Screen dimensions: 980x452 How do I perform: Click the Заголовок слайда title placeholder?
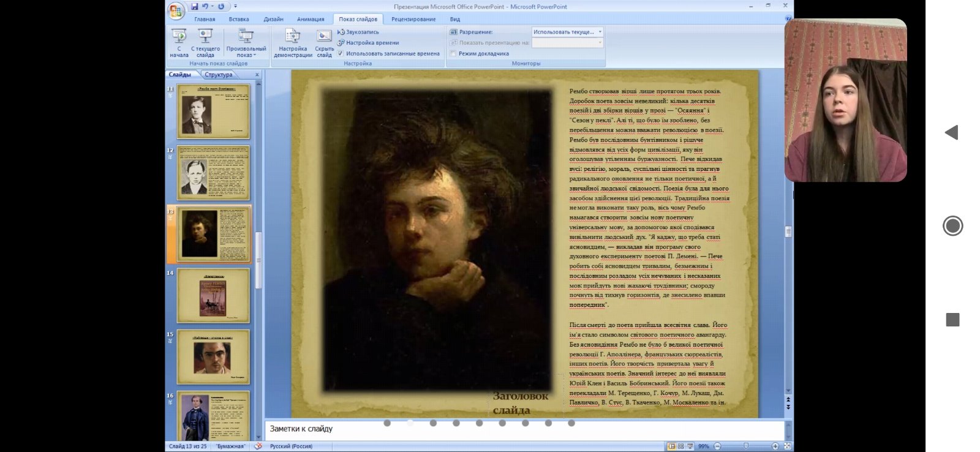[x=521, y=403]
